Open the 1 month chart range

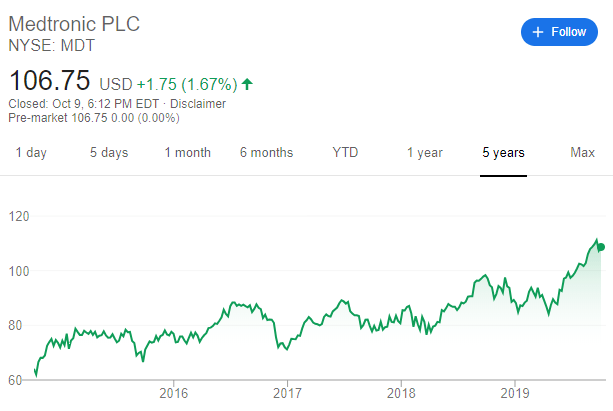[188, 153]
